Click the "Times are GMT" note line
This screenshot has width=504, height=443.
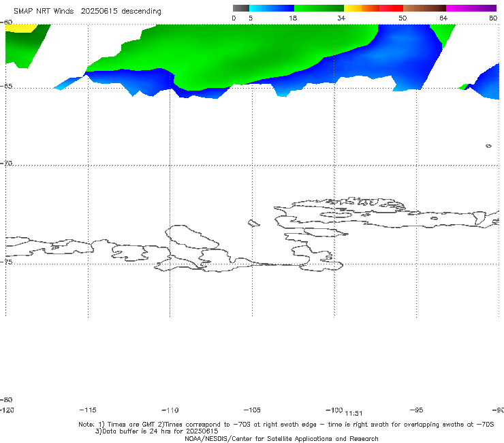tap(286, 425)
